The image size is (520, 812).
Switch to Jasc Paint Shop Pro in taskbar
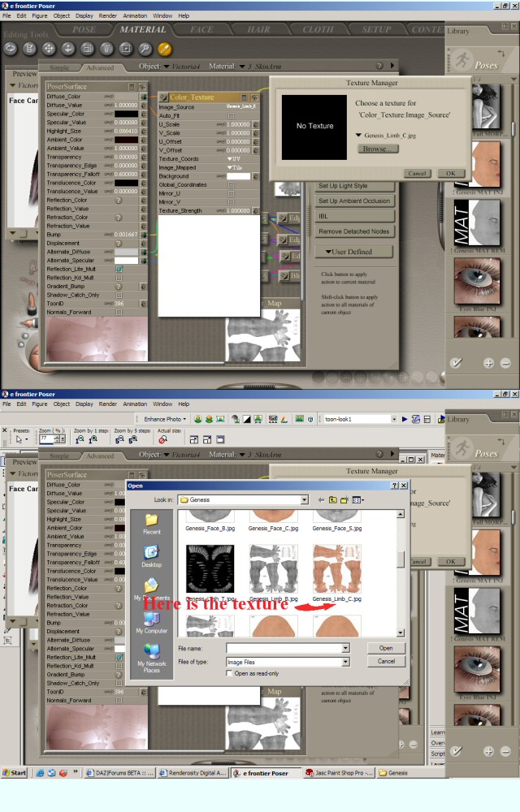click(x=340, y=773)
